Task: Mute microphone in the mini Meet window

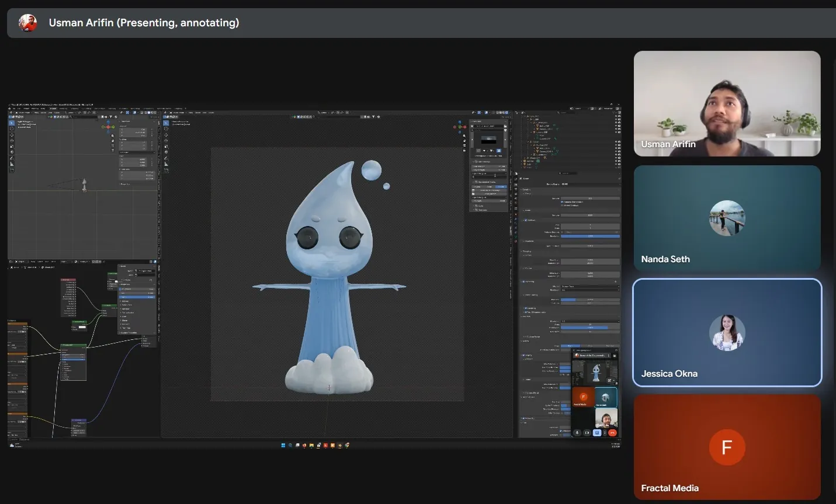Action: pos(577,433)
